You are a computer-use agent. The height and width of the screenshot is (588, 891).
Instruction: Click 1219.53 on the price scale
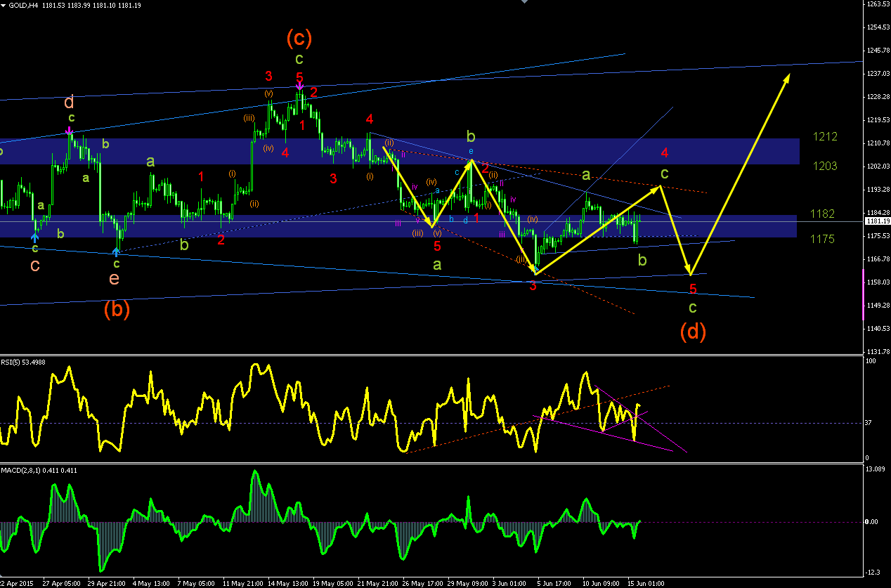tap(877, 120)
